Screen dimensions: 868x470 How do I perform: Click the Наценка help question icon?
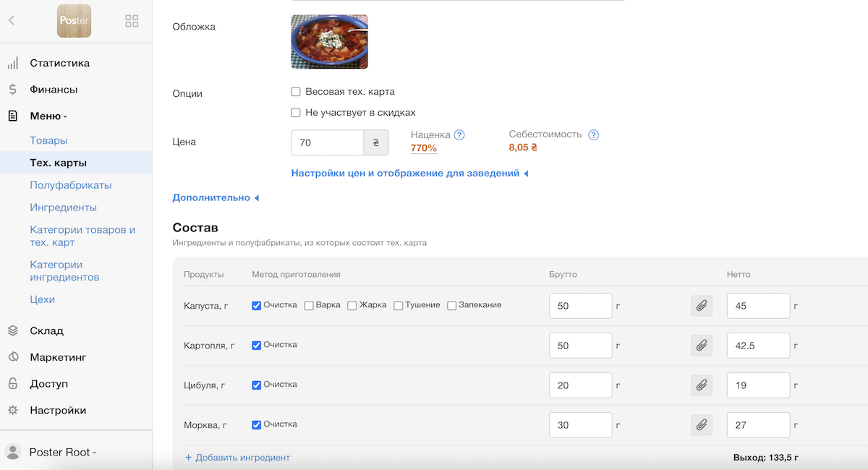click(x=459, y=135)
